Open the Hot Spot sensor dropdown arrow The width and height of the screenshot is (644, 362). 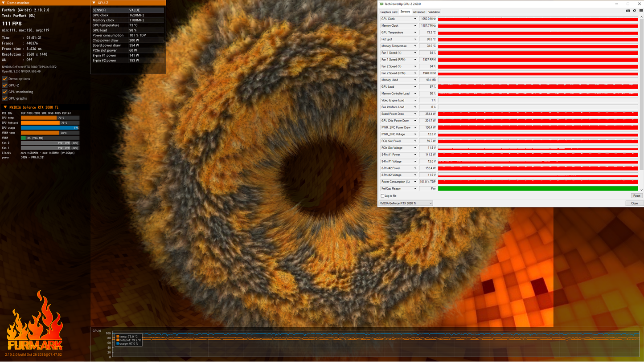click(x=415, y=39)
